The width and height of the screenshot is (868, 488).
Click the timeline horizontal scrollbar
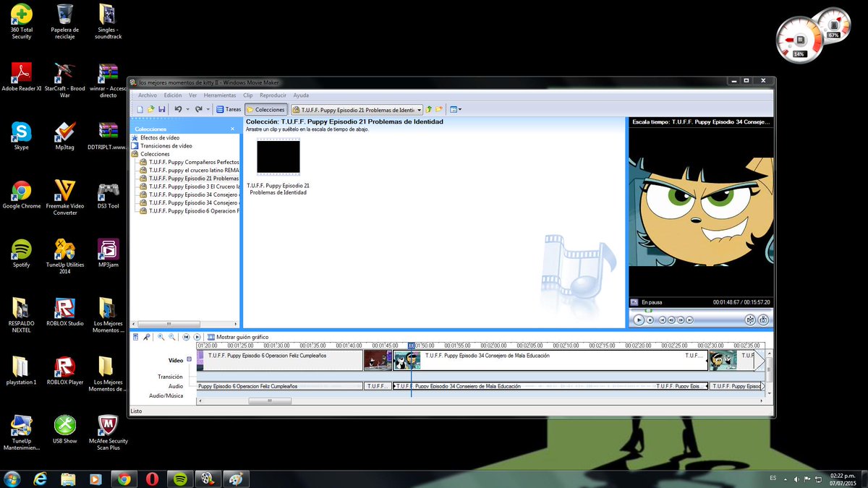(x=270, y=401)
